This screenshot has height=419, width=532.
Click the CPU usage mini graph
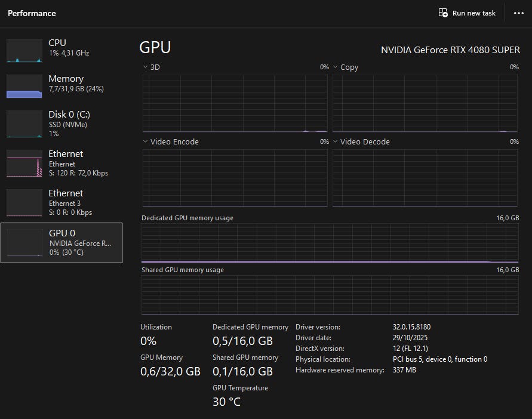[24, 50]
